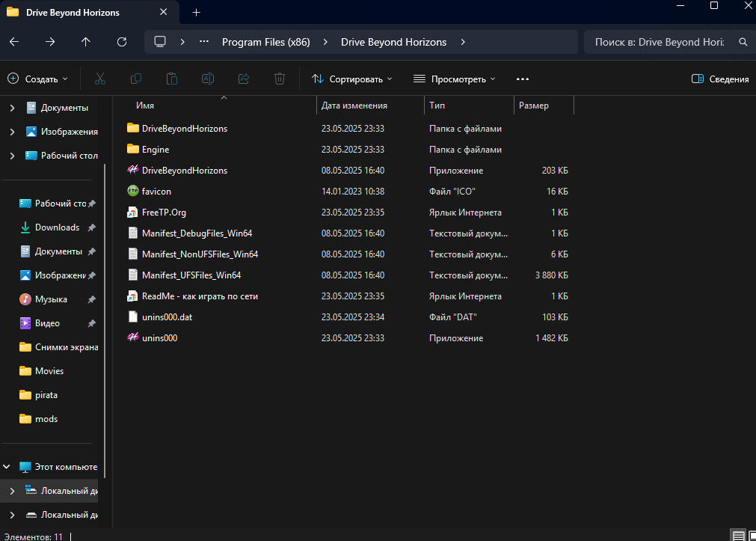This screenshot has height=541, width=756.
Task: Sort files by Имя column header
Action: [145, 106]
